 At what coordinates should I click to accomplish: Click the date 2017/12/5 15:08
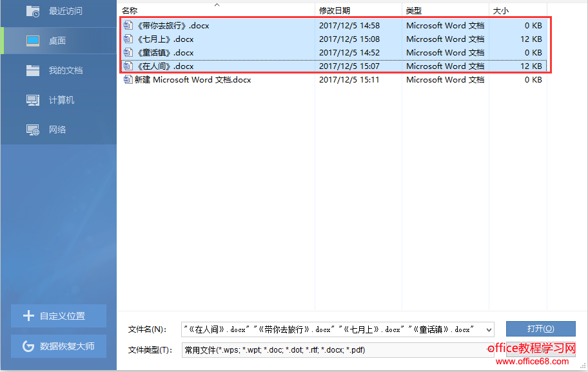[x=349, y=39]
